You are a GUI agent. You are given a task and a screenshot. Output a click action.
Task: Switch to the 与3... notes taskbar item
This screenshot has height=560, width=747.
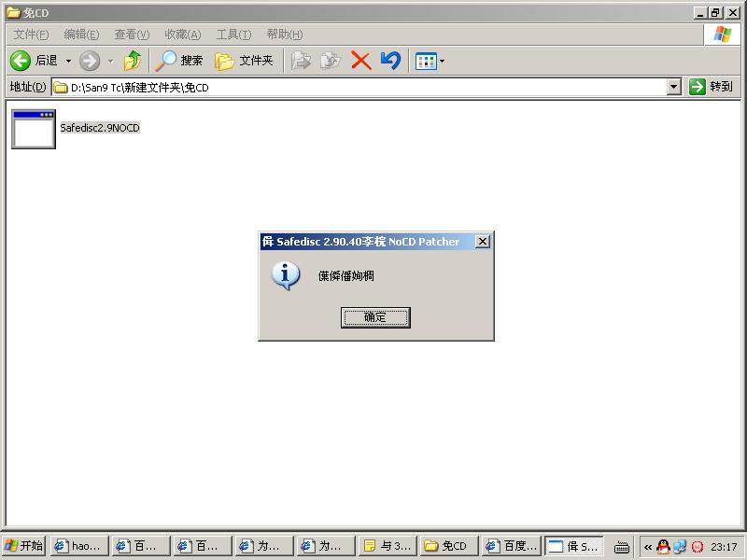click(x=388, y=546)
